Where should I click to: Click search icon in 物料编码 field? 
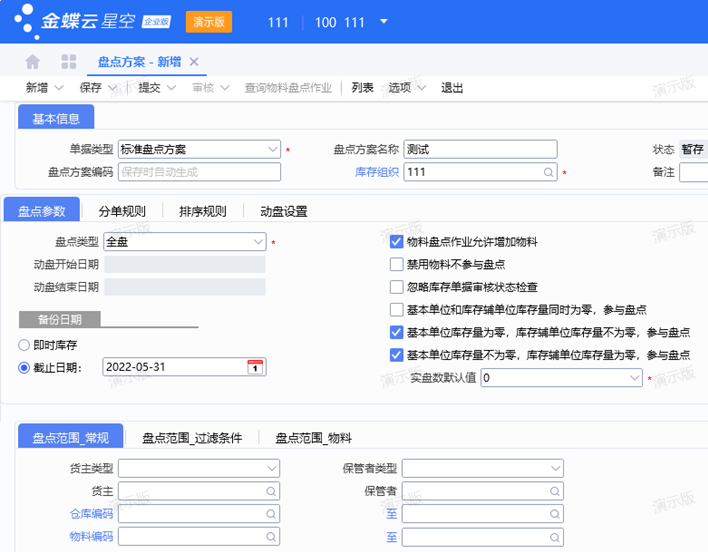(x=272, y=537)
